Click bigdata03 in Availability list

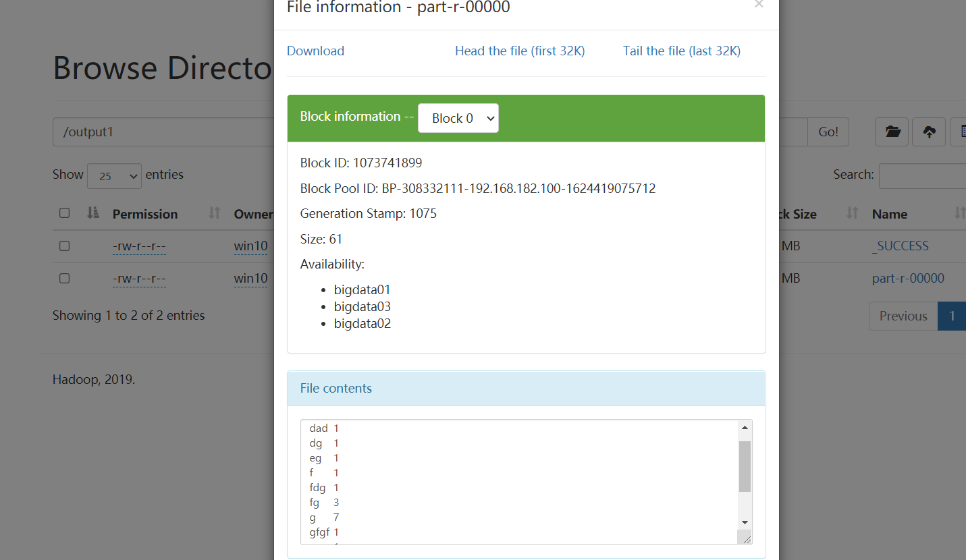tap(363, 307)
